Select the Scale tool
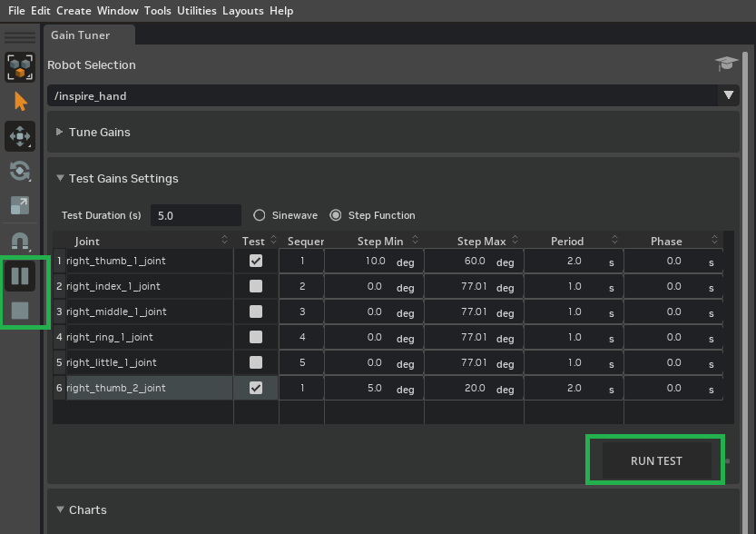This screenshot has width=756, height=534. click(x=20, y=205)
